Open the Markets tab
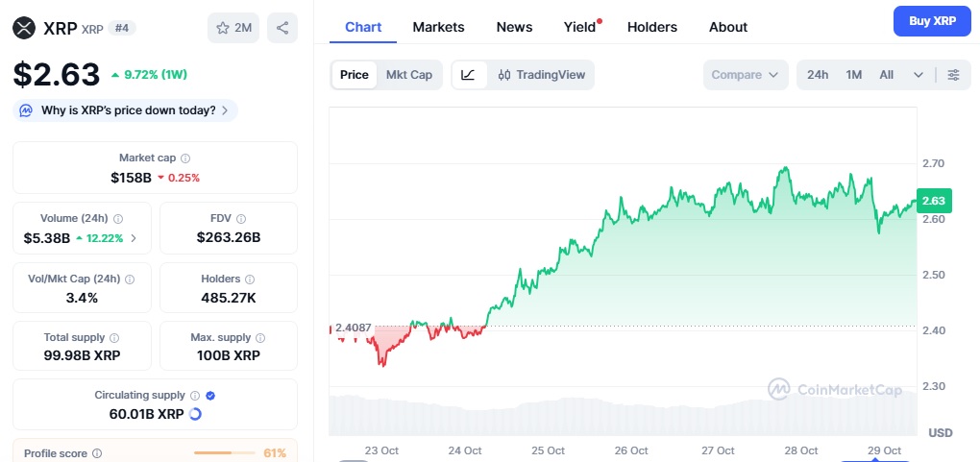This screenshot has width=980, height=462. coord(439,28)
